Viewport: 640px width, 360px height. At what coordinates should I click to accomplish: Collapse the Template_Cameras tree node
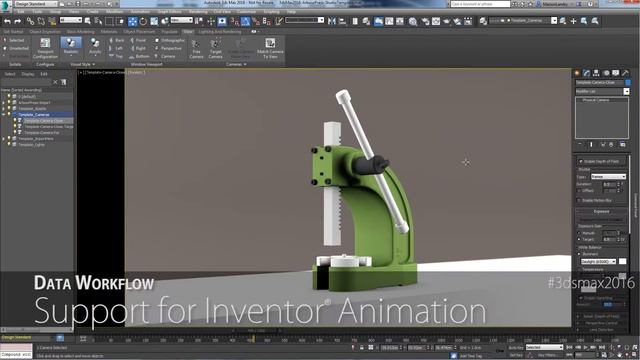click(x=4, y=115)
